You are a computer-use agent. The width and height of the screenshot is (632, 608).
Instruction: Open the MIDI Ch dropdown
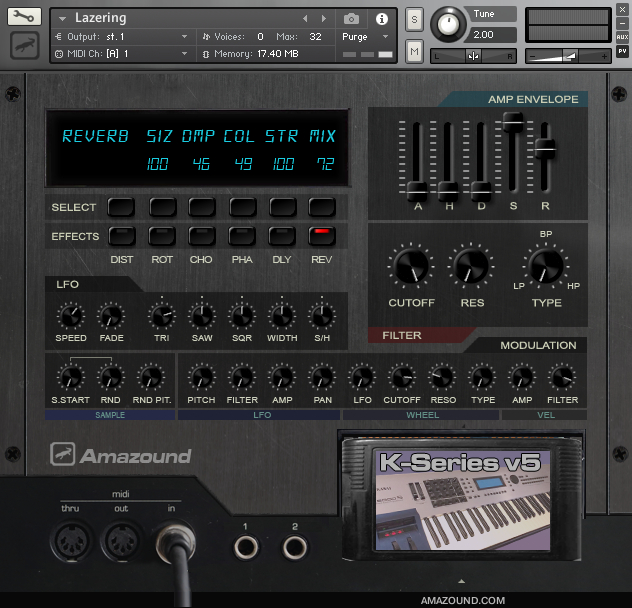[x=121, y=54]
